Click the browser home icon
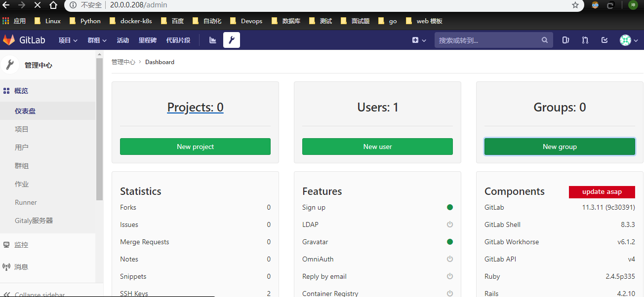The width and height of the screenshot is (644, 297). (53, 5)
